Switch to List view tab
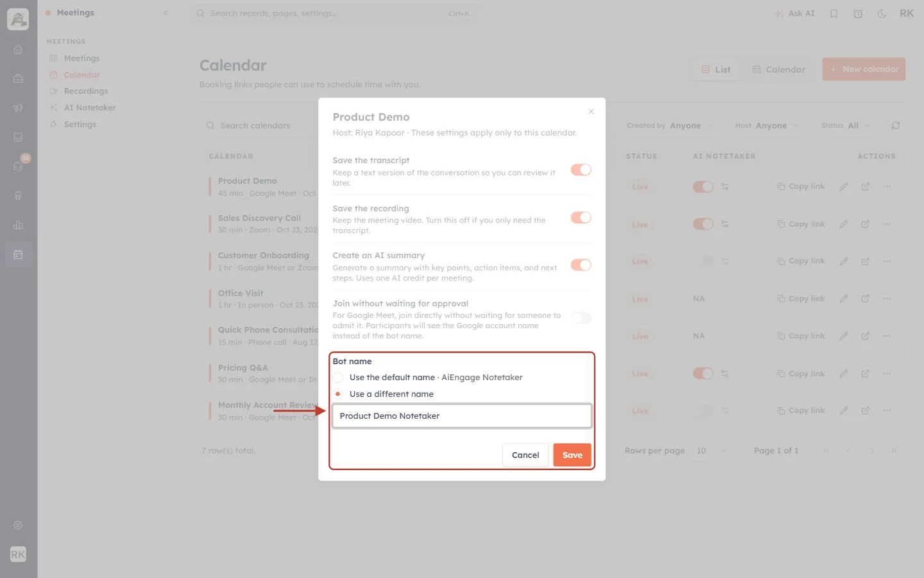The width and height of the screenshot is (924, 578). point(716,69)
